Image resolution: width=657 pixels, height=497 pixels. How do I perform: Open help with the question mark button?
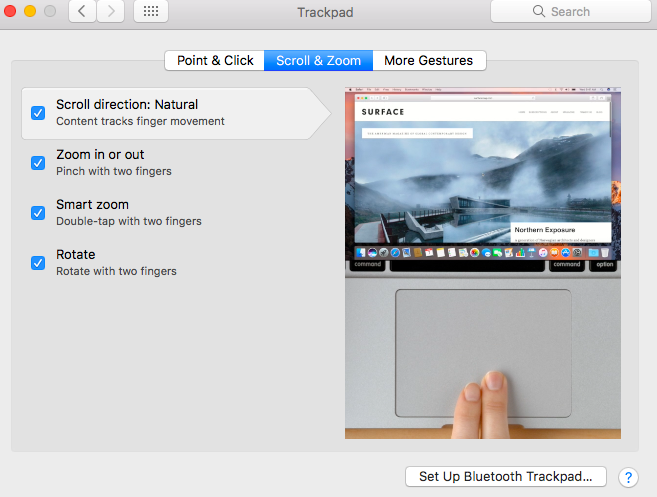628,477
